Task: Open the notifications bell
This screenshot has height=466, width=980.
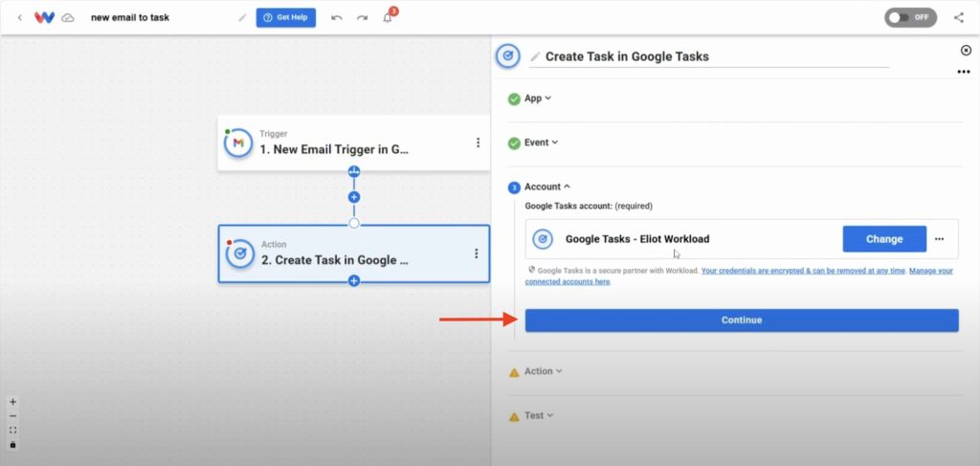Action: pos(388,17)
